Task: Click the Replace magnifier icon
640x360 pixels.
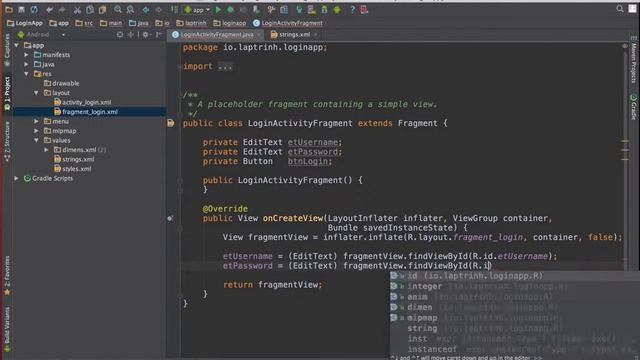Action: tap(130, 9)
